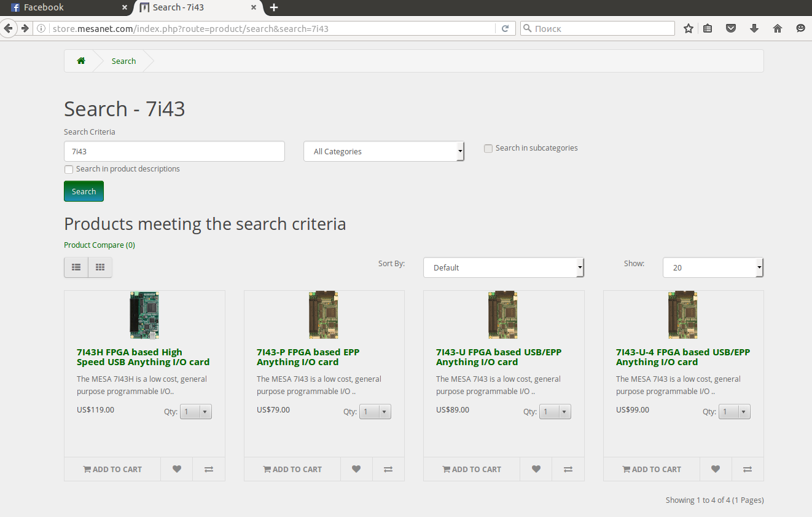The image size is (812, 517).
Task: Open the Show 20 results dropdown
Action: click(x=713, y=267)
